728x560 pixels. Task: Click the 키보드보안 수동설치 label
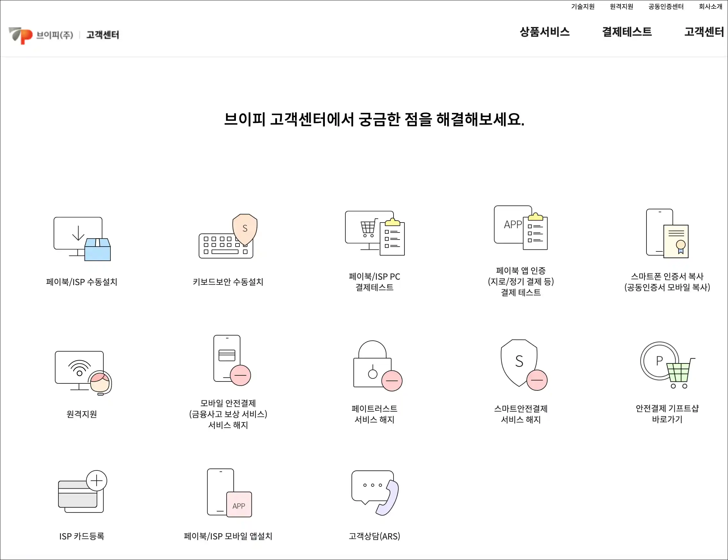pyautogui.click(x=228, y=282)
